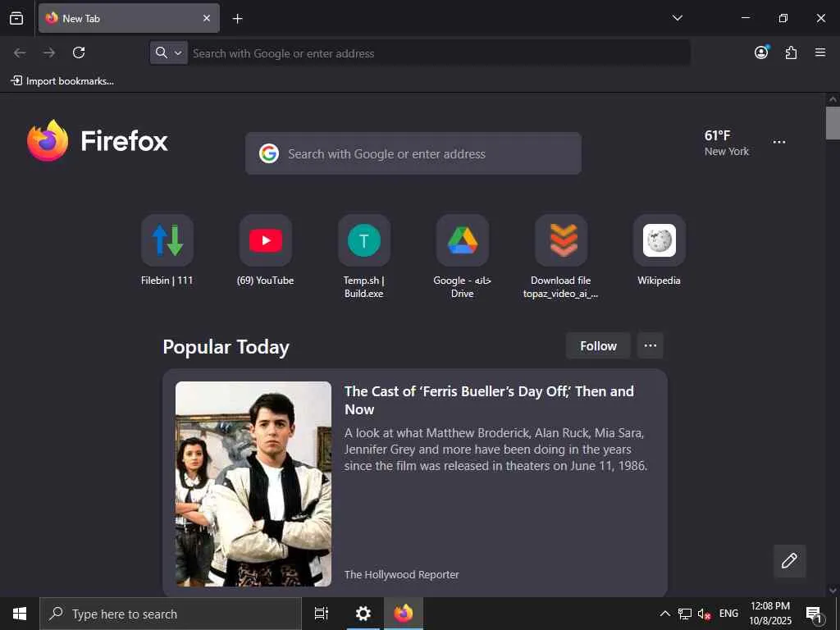Show hidden system tray icons
This screenshot has height=630, width=840.
664,614
